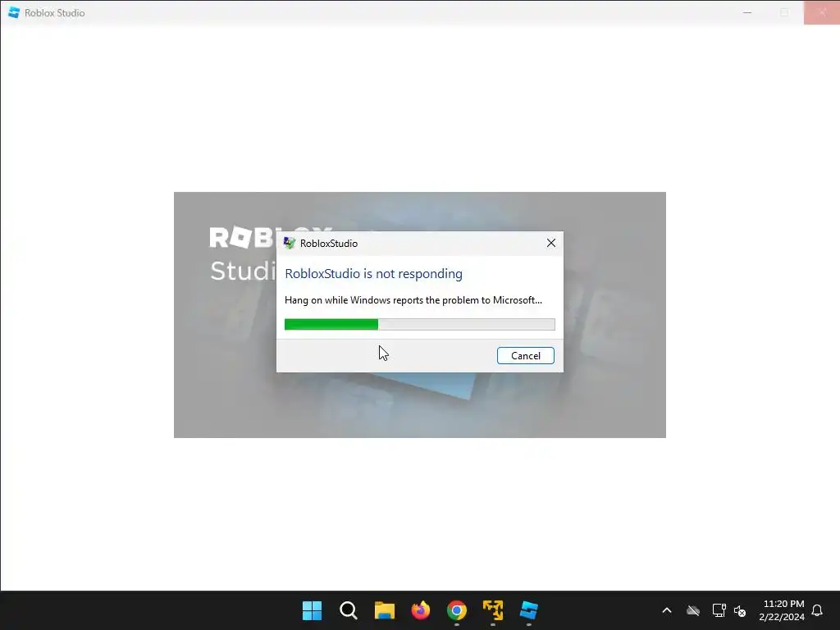Click the green reporting progress bar
Viewport: 840px width, 630px height.
(x=419, y=324)
